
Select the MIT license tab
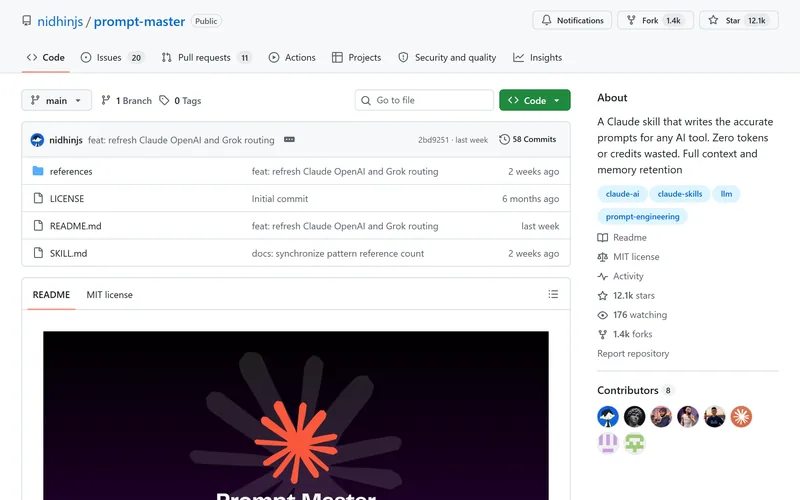[109, 295]
